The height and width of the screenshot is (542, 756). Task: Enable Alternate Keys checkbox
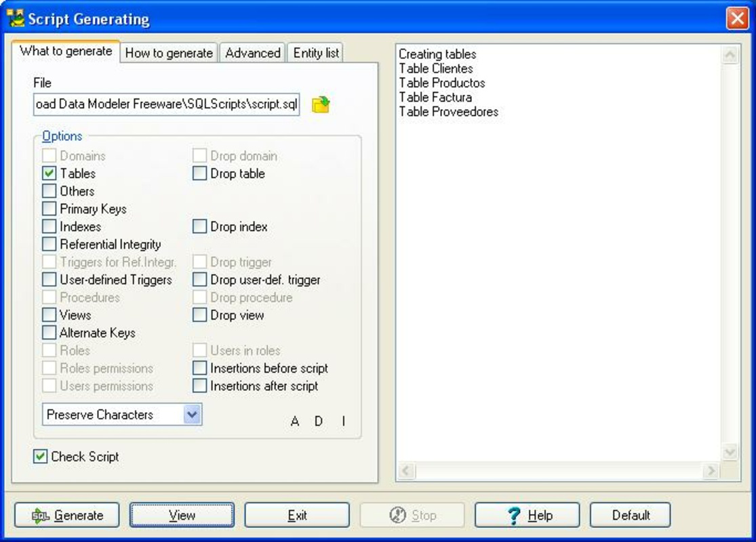point(49,333)
